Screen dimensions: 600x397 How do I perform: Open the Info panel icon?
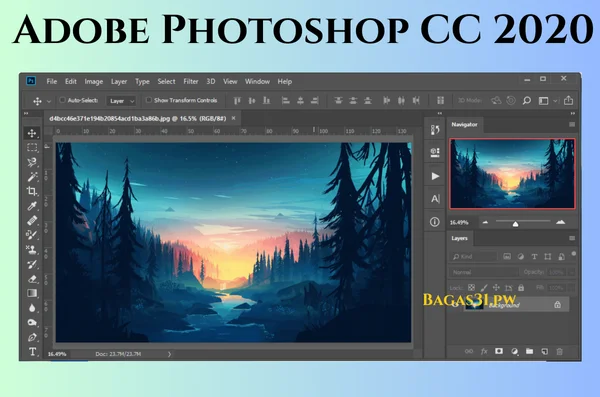tap(435, 222)
